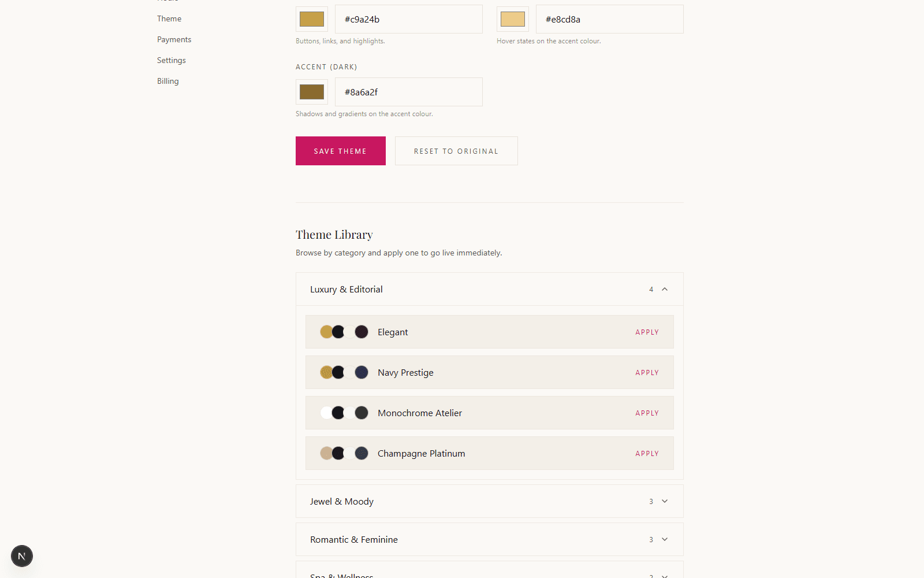
Task: Click the Monochrome Atelier white palette dot
Action: [x=326, y=413]
